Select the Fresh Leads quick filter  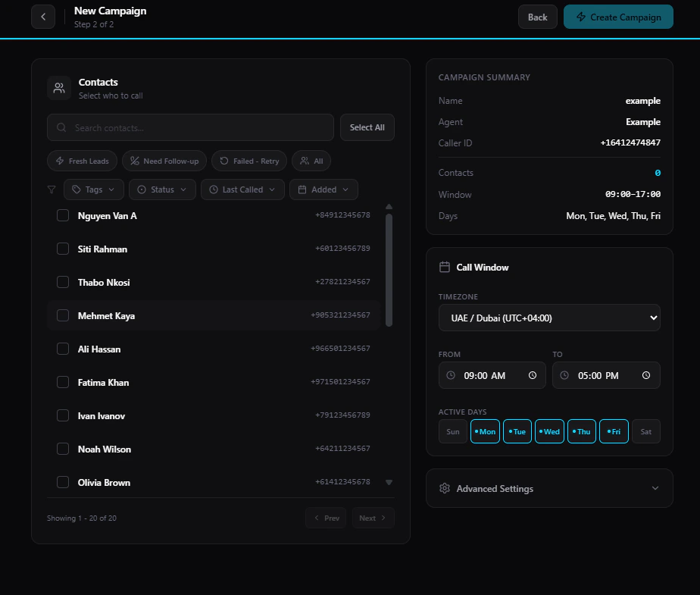click(82, 161)
